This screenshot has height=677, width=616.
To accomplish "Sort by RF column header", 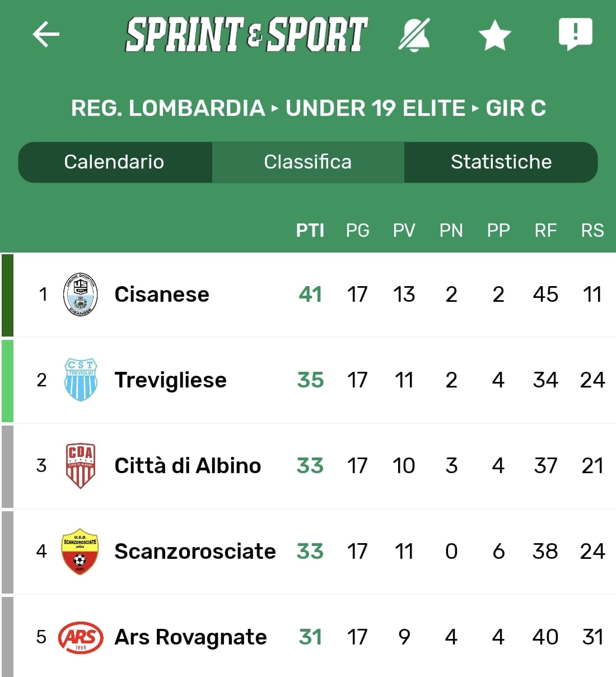I will [545, 230].
